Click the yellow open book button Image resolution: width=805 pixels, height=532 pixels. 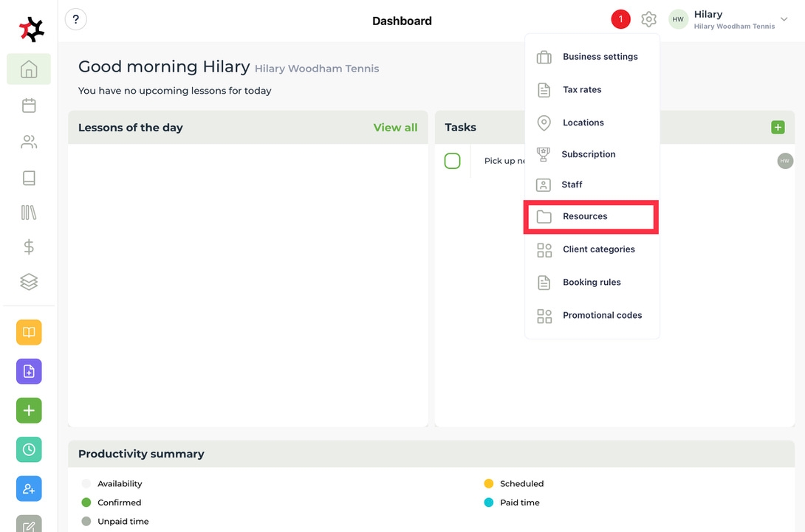coord(29,333)
